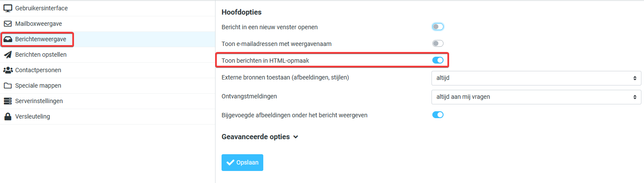This screenshot has width=644, height=183.
Task: Click the folder icon beside Speciale mappen
Action: (x=7, y=85)
